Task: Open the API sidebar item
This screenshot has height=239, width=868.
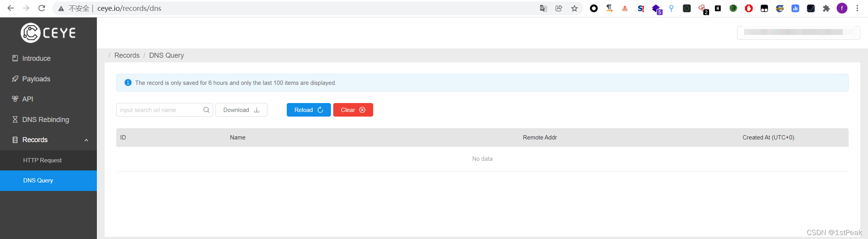Action: (x=28, y=99)
